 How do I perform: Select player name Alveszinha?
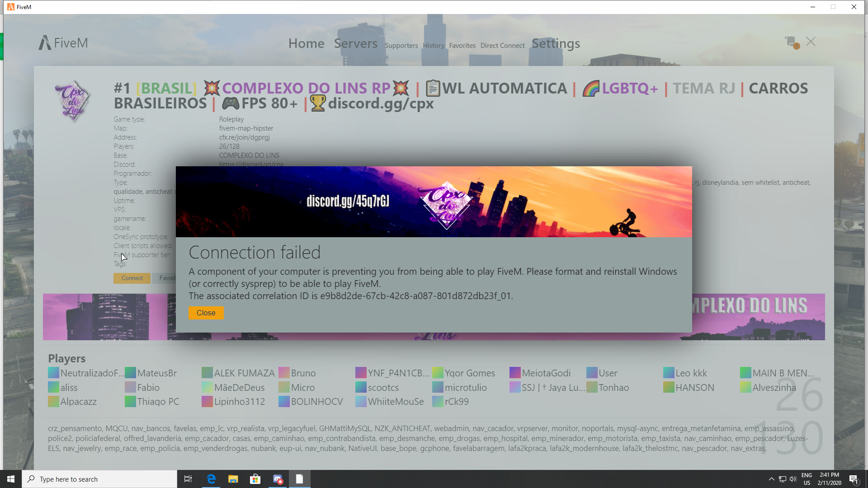pos(774,388)
